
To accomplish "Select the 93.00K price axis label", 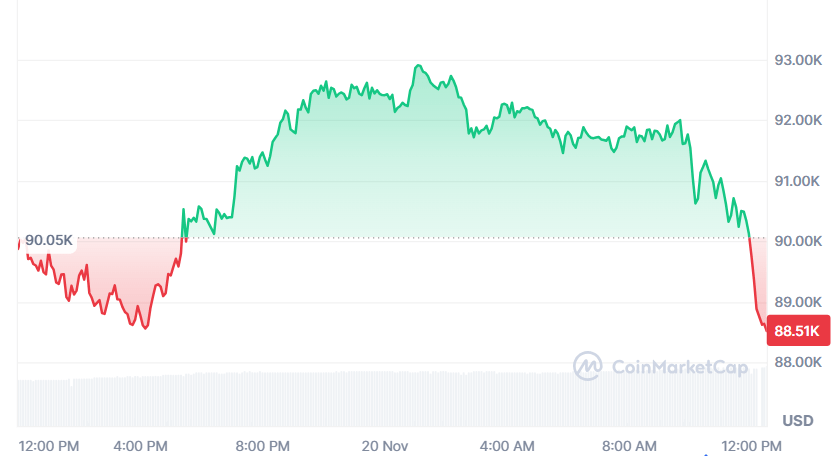I will pyautogui.click(x=798, y=60).
